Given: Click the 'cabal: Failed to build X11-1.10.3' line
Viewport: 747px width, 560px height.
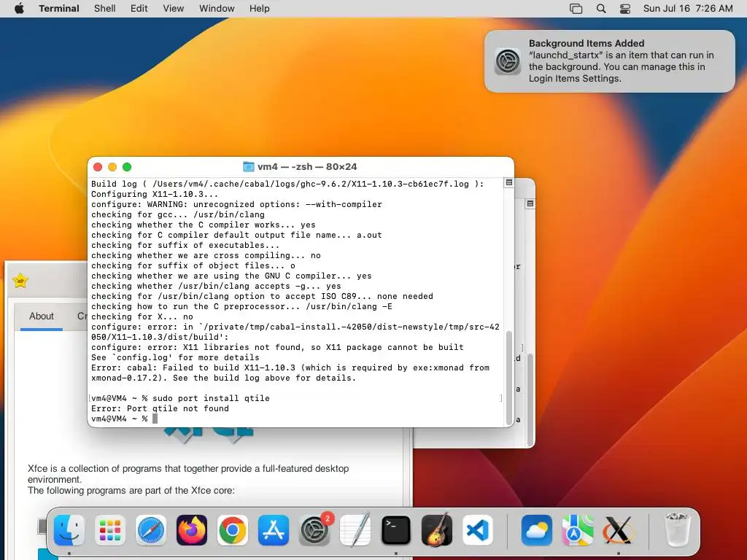Looking at the screenshot, I should pyautogui.click(x=290, y=373).
